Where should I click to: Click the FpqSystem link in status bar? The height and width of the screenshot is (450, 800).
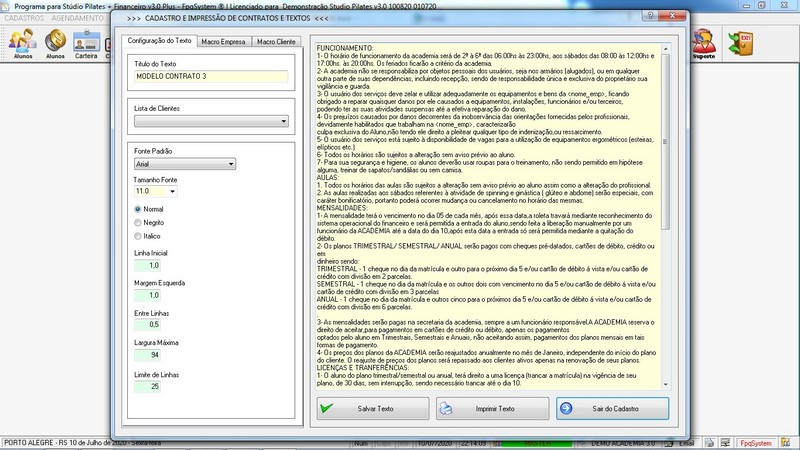(x=756, y=443)
